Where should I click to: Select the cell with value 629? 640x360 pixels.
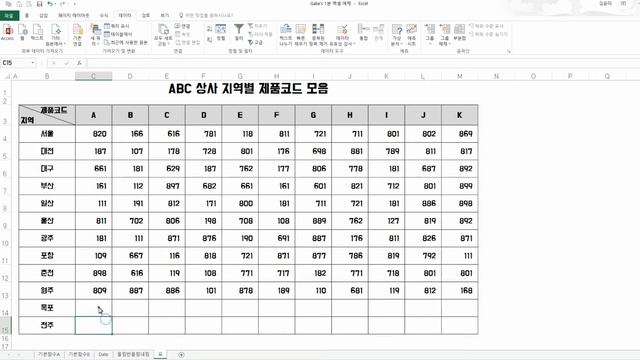[x=167, y=169]
